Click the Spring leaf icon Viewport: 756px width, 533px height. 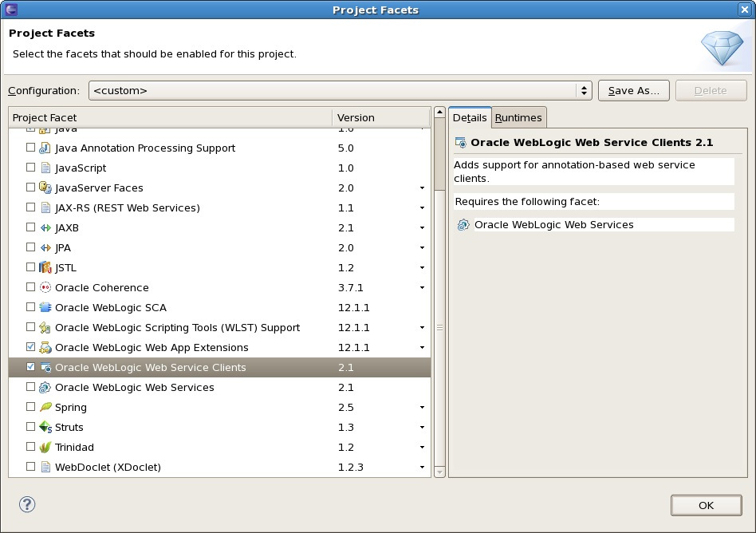(45, 407)
